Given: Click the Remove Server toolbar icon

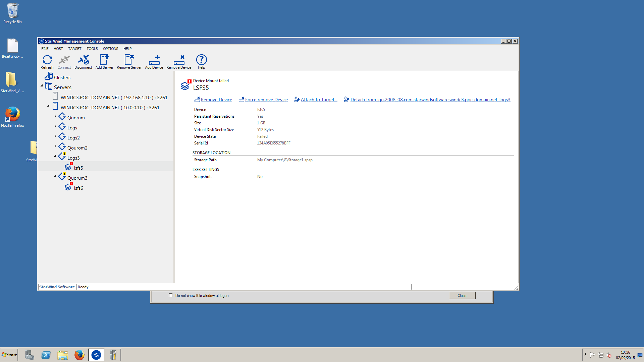Looking at the screenshot, I should click(x=129, y=62).
